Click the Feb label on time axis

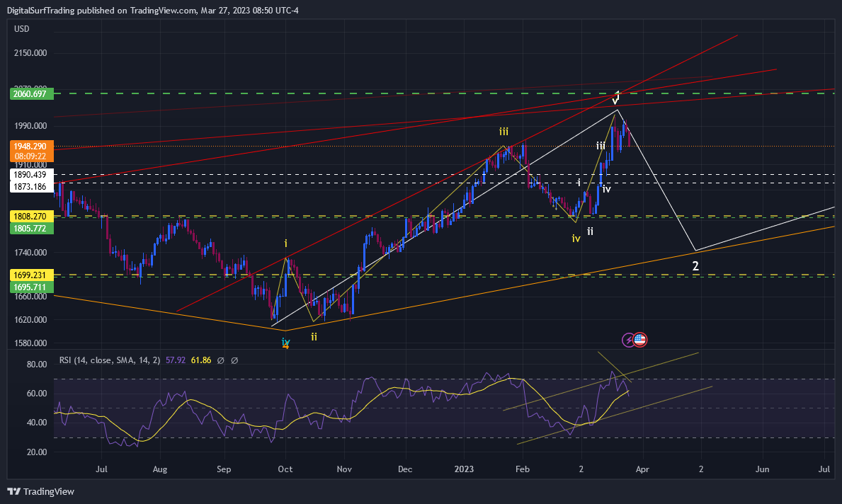point(523,469)
